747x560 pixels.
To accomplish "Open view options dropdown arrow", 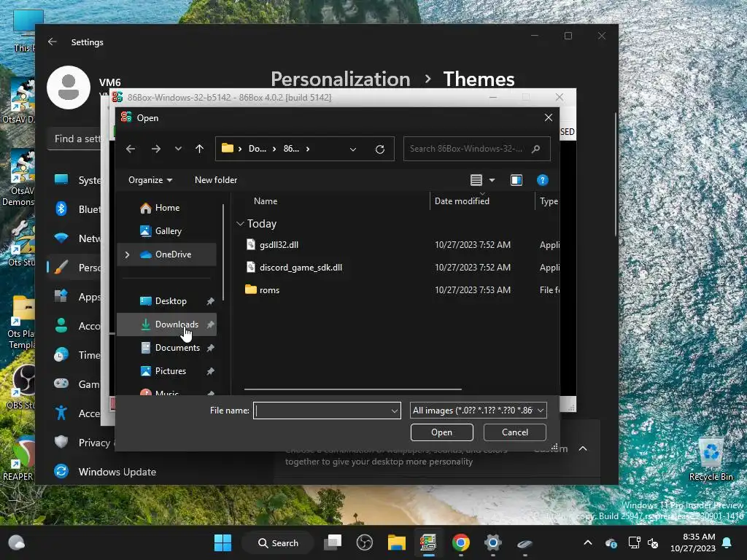I will point(492,180).
